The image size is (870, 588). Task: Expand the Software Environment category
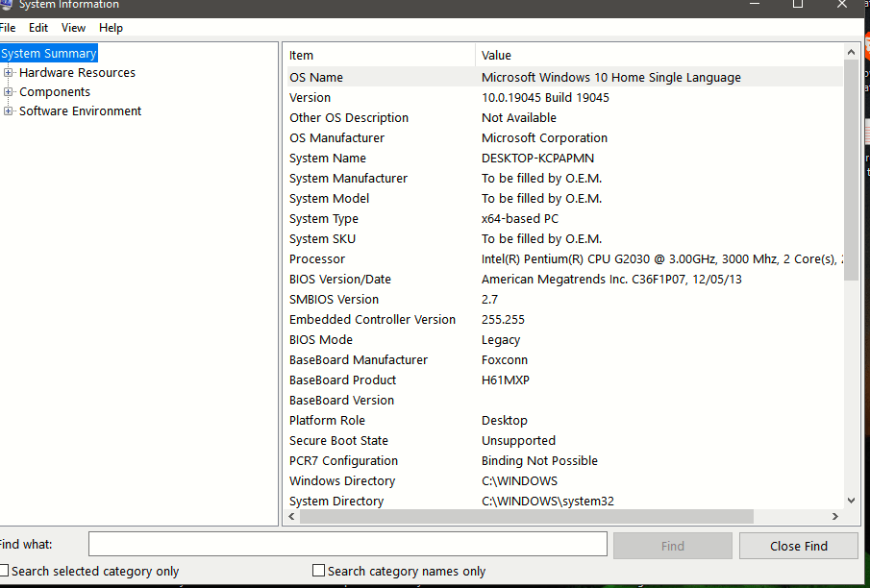8,110
